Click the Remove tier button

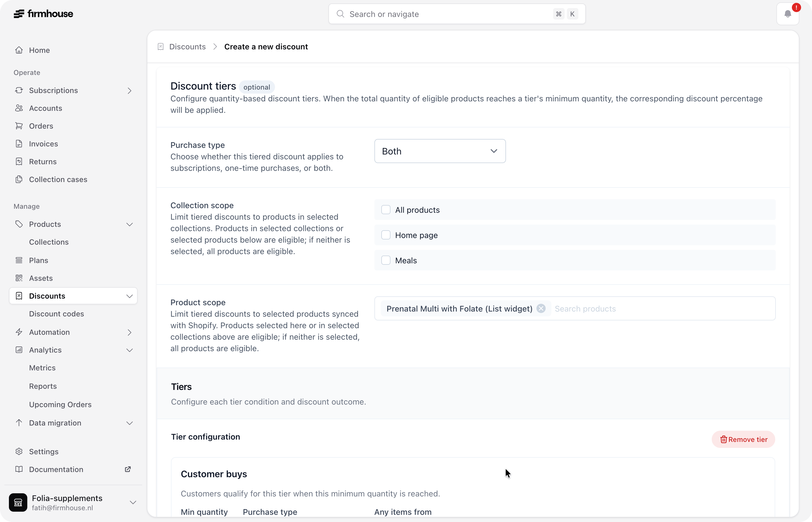click(x=744, y=439)
